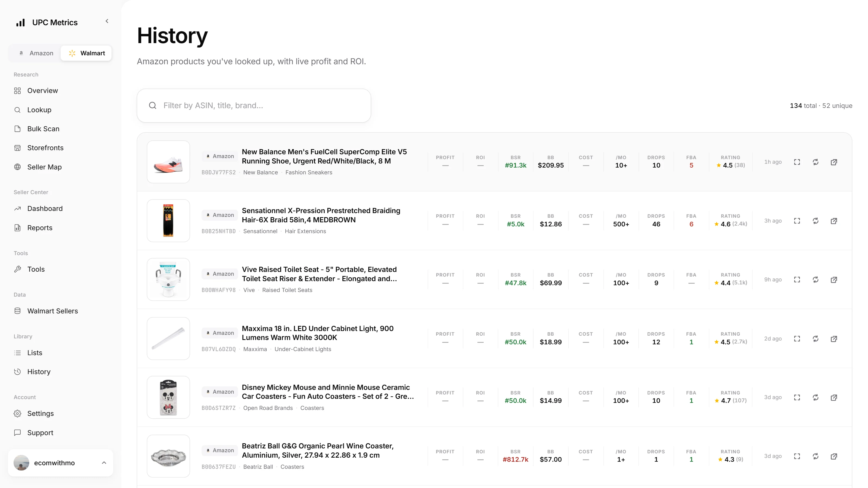This screenshot has height=488, width=868.
Task: Refresh the Maxxima Under Cabinet Light row
Action: (x=815, y=339)
